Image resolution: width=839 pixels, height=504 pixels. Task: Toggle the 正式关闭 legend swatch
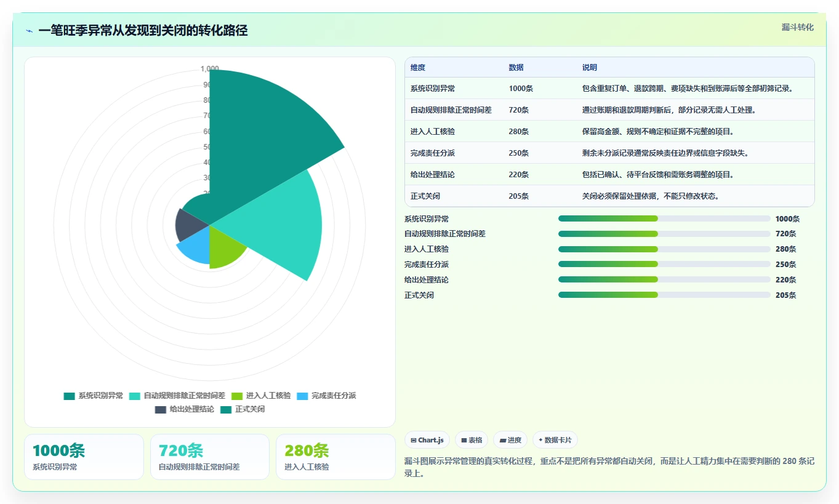pos(226,409)
